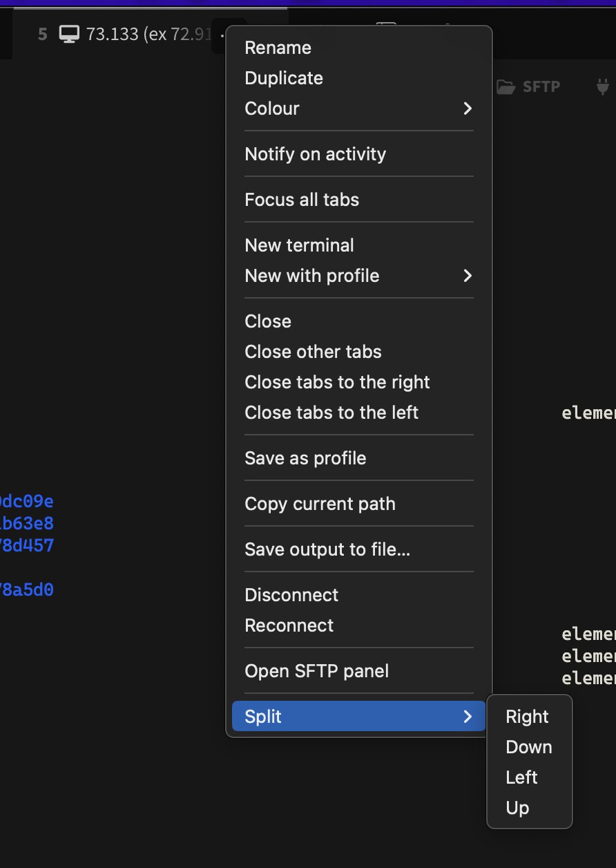The height and width of the screenshot is (868, 616).
Task: Rename the current terminal tab
Action: tap(278, 48)
